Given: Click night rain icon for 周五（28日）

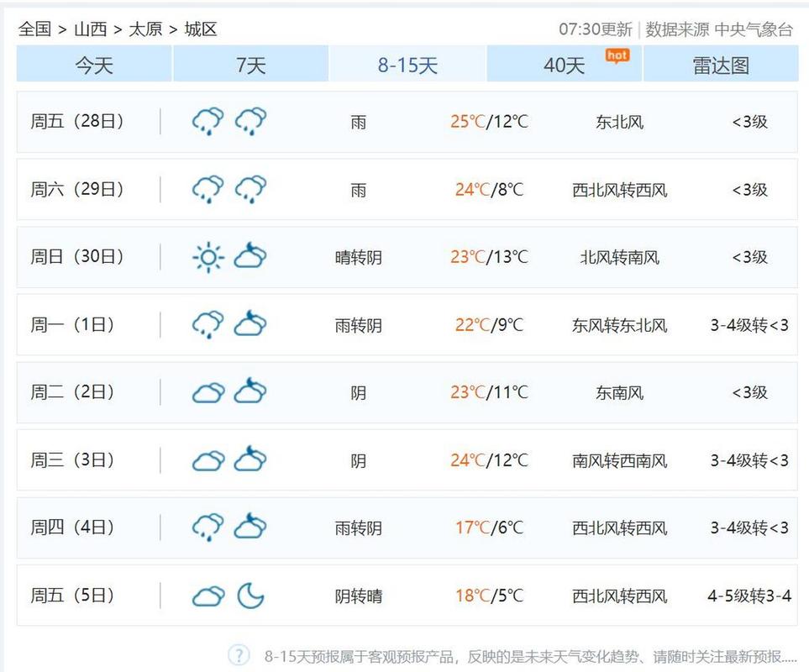Looking at the screenshot, I should point(250,121).
